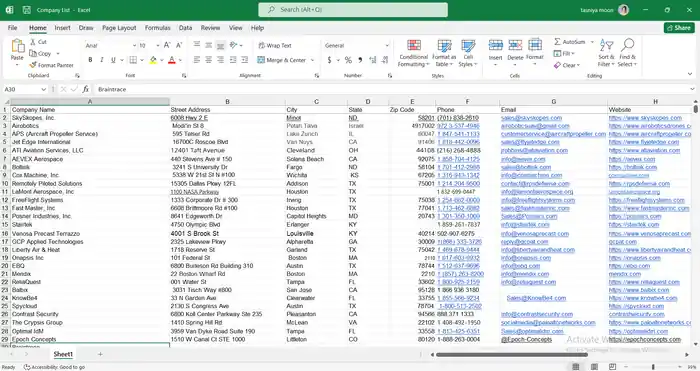The width and height of the screenshot is (700, 371).
Task: Expand the Name Box dropdown arrow
Action: point(43,89)
